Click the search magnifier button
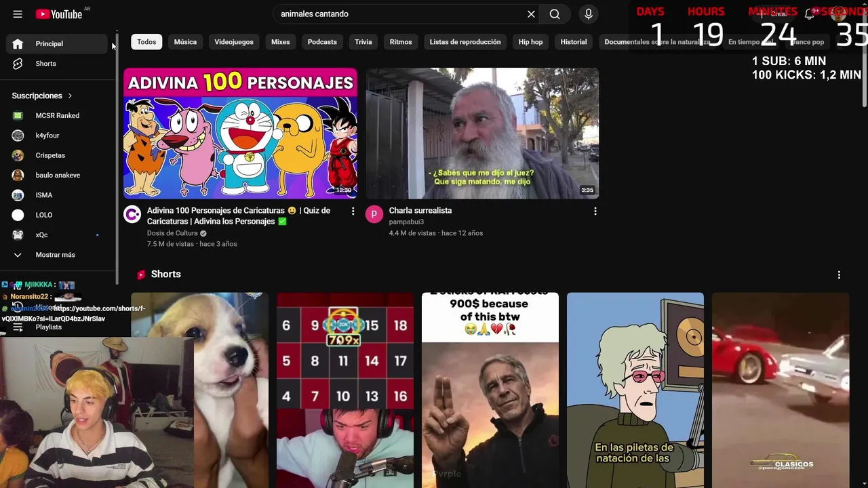Screen dimensions: 868x488 [x=555, y=14]
